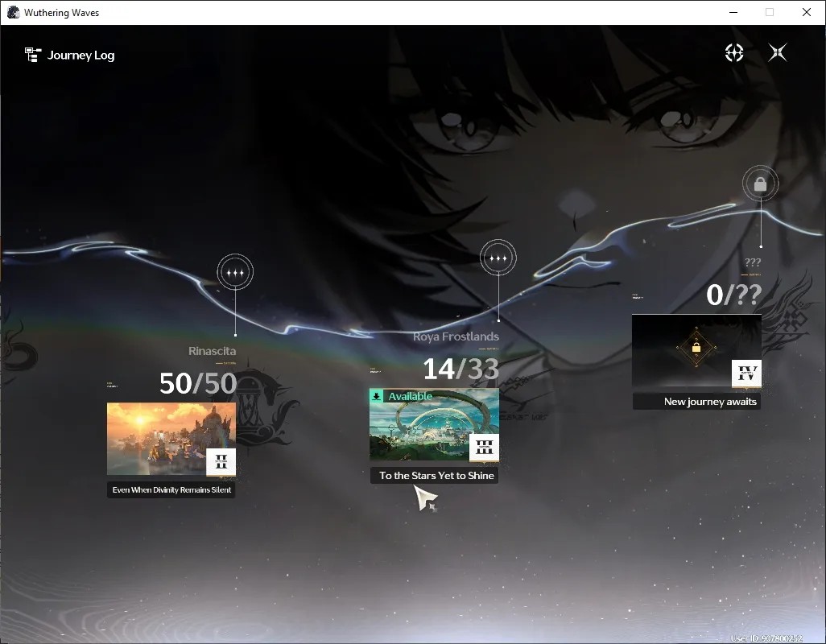826x644 pixels.
Task: Click the chapter IV Roman numeral badge
Action: pyautogui.click(x=746, y=374)
